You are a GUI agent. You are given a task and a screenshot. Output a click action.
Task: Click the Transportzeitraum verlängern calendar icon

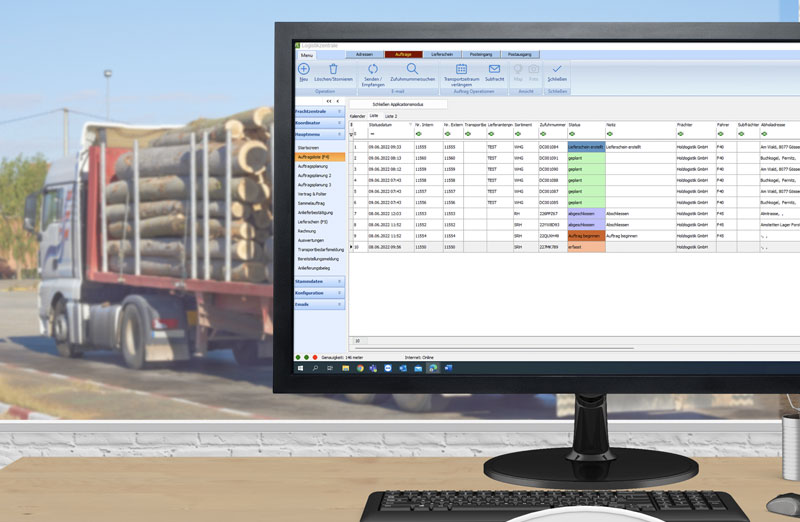click(462, 69)
